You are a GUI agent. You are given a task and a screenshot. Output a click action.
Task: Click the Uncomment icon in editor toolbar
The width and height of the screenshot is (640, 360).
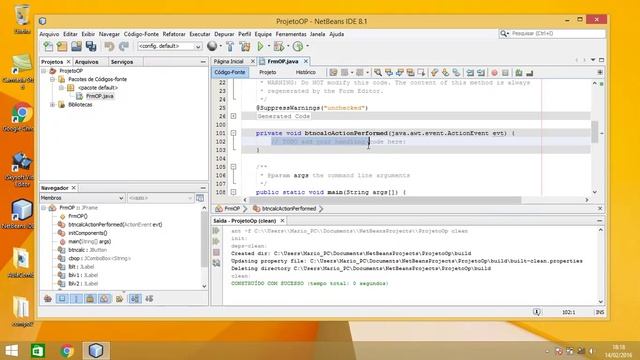pos(530,73)
